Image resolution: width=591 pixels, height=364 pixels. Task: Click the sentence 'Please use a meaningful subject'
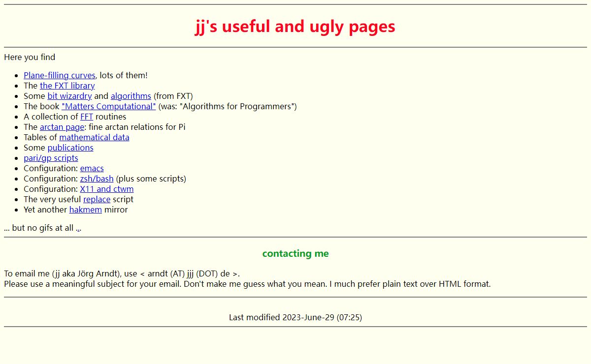93,284
